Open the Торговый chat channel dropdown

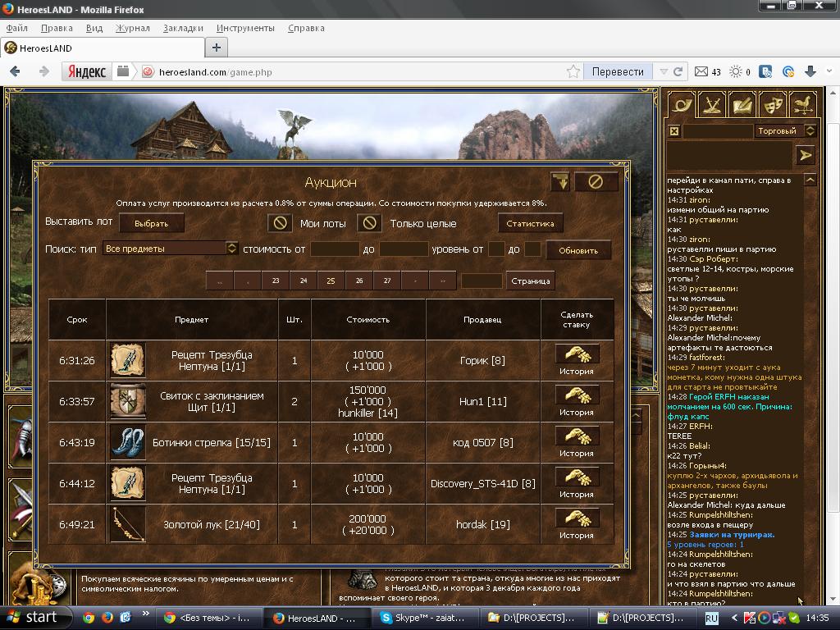pos(810,131)
